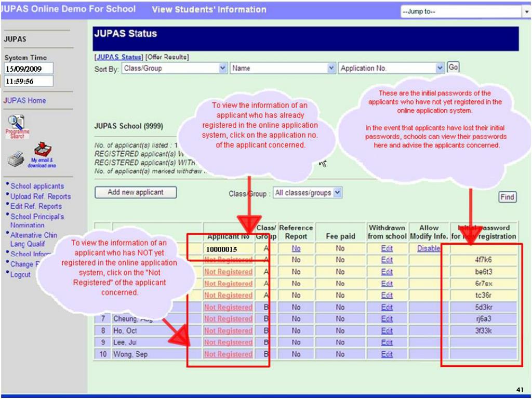532x399 pixels.
Task: Click JUPAS School (9999) heading text
Action: pos(129,126)
